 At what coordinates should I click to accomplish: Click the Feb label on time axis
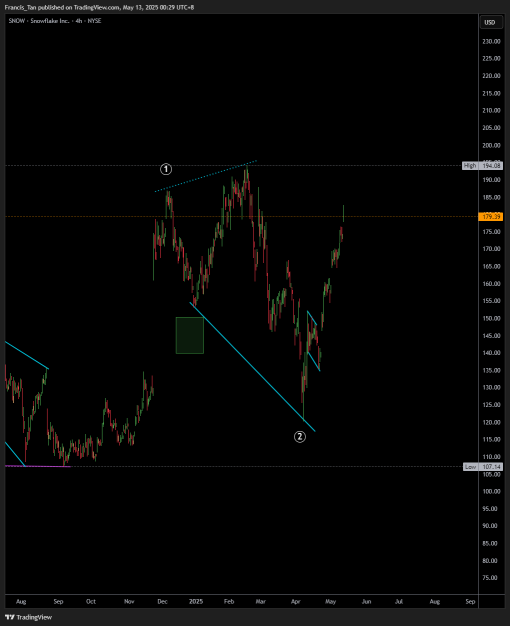tap(229, 601)
